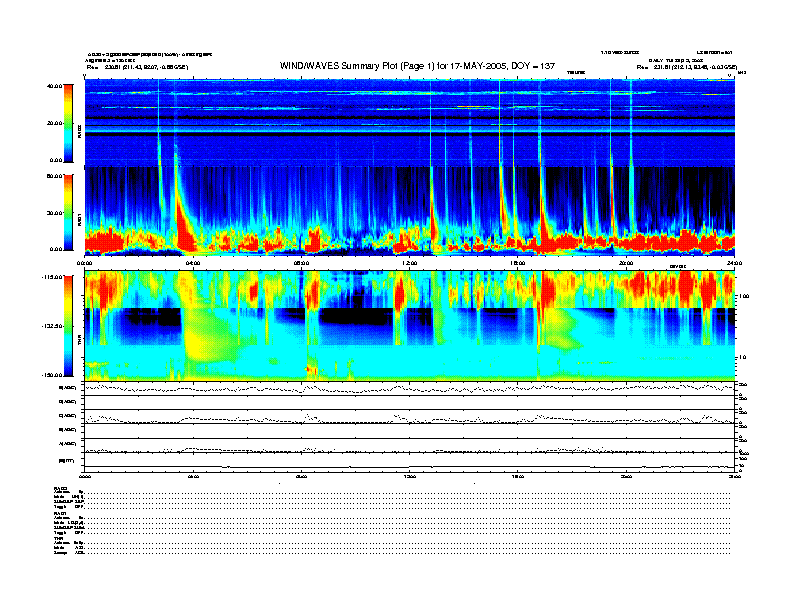Click the 40.00 label on RAD2 color scale
This screenshot has width=792, height=612.
[x=54, y=86]
